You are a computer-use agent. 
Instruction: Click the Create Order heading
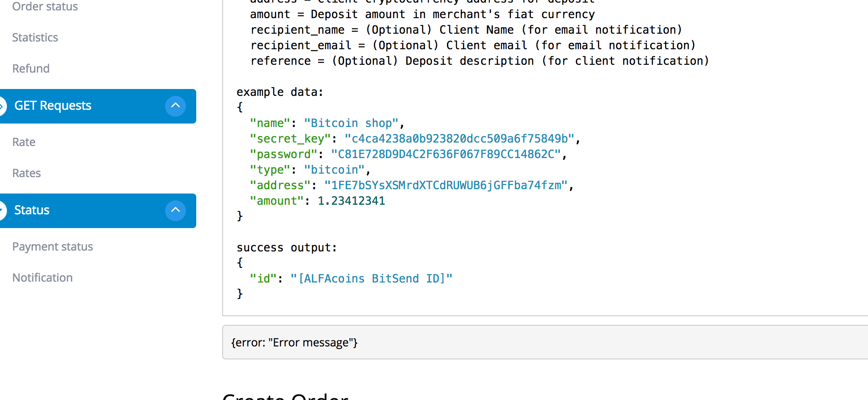click(285, 396)
